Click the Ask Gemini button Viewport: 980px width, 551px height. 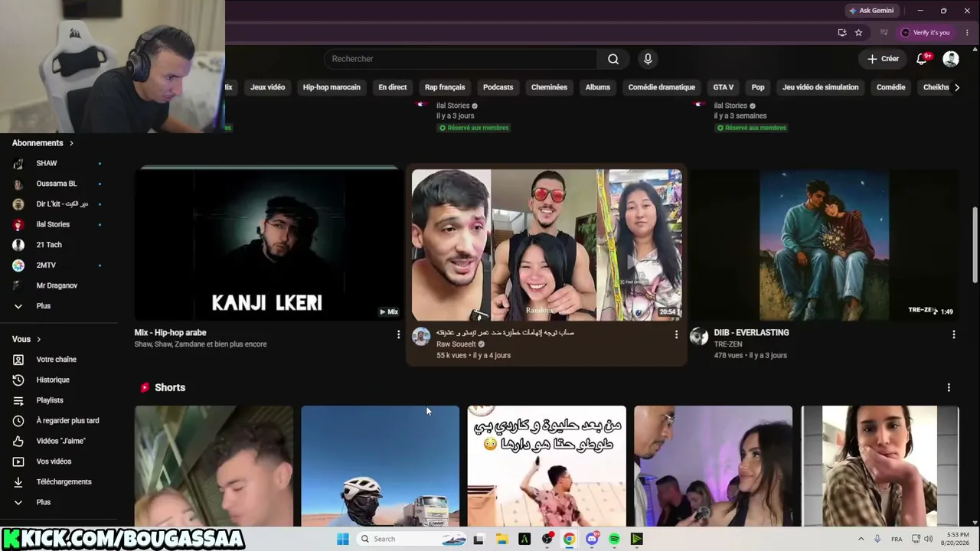871,11
